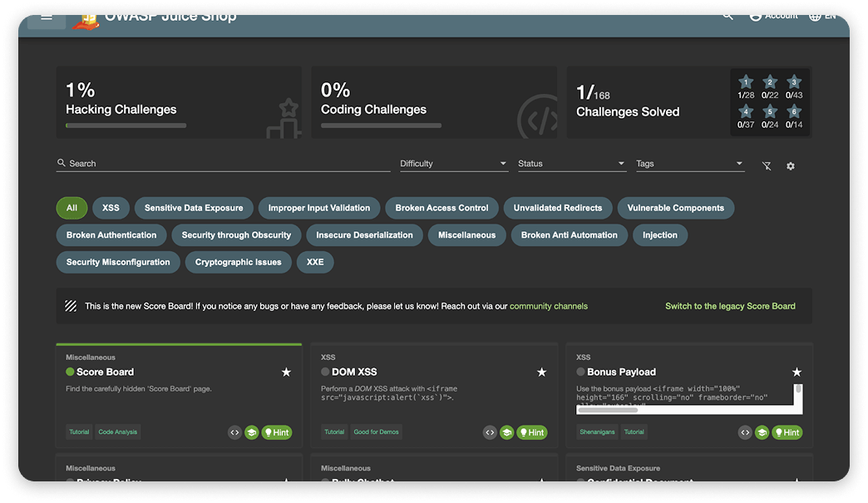Click the Juice Shop logo
This screenshot has width=868, height=503.
point(85,20)
